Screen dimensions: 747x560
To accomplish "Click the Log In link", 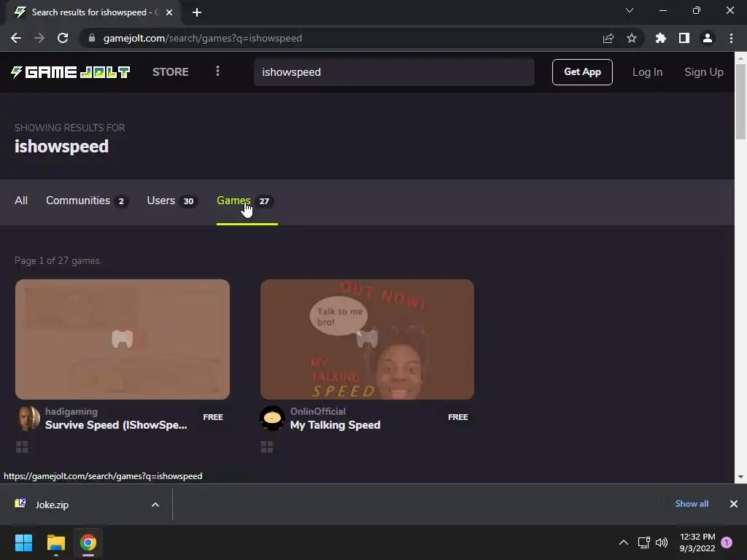I will (x=647, y=72).
